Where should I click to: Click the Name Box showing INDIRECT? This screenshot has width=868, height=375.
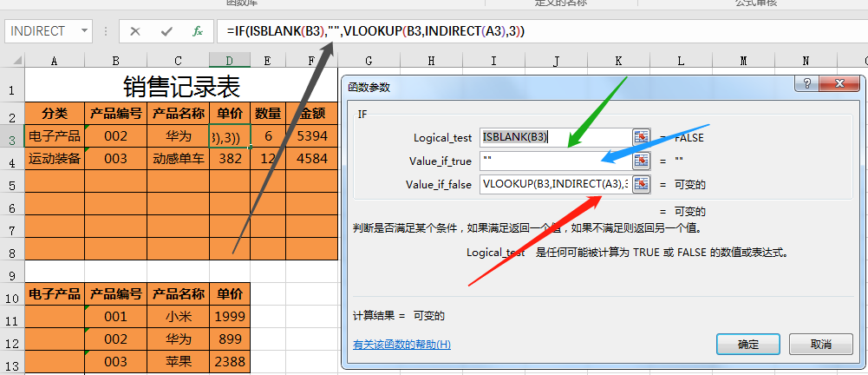[x=42, y=31]
